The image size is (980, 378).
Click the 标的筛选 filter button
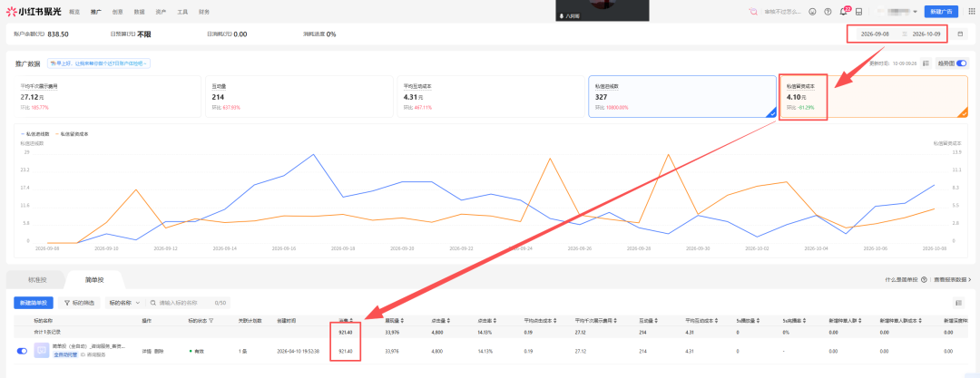click(79, 303)
